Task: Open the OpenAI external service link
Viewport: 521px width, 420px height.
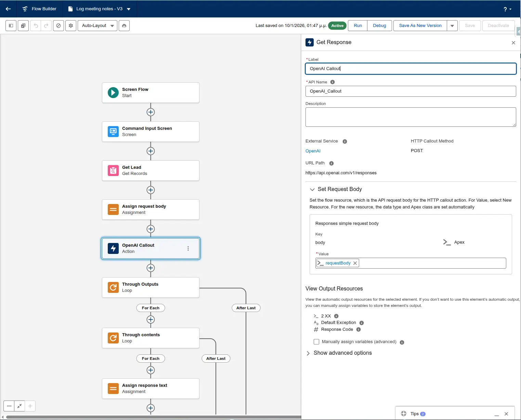Action: pyautogui.click(x=313, y=151)
